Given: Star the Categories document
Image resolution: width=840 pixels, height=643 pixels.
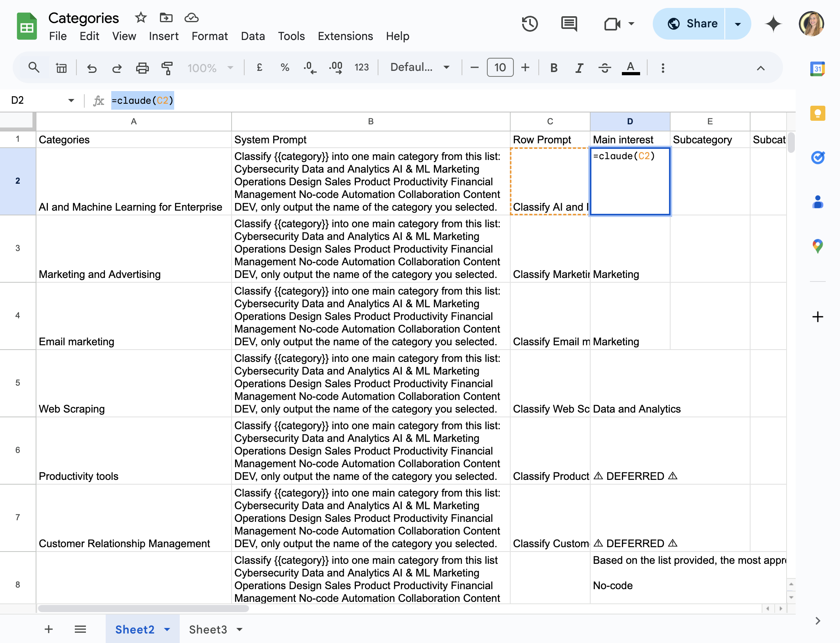Looking at the screenshot, I should [x=141, y=17].
